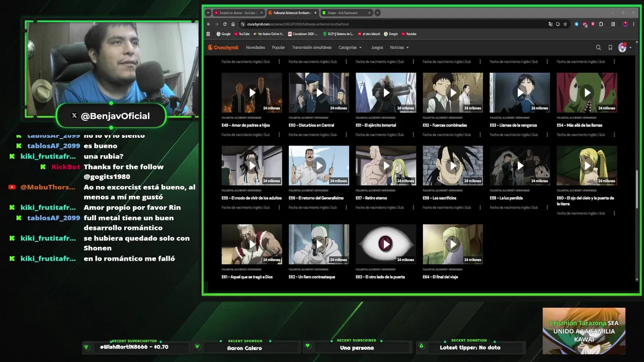The height and width of the screenshot is (362, 644).
Task: Close the Emisión en directo tab
Action: point(261,13)
